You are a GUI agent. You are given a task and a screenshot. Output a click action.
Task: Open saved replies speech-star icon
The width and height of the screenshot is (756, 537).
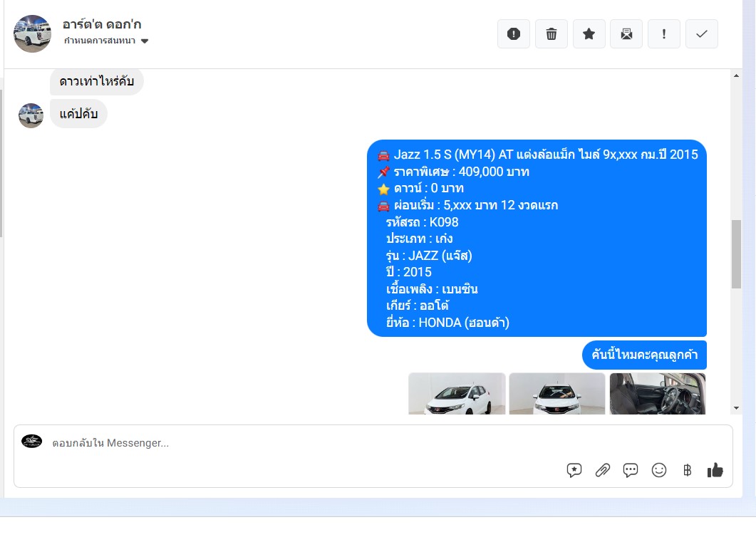pyautogui.click(x=574, y=470)
